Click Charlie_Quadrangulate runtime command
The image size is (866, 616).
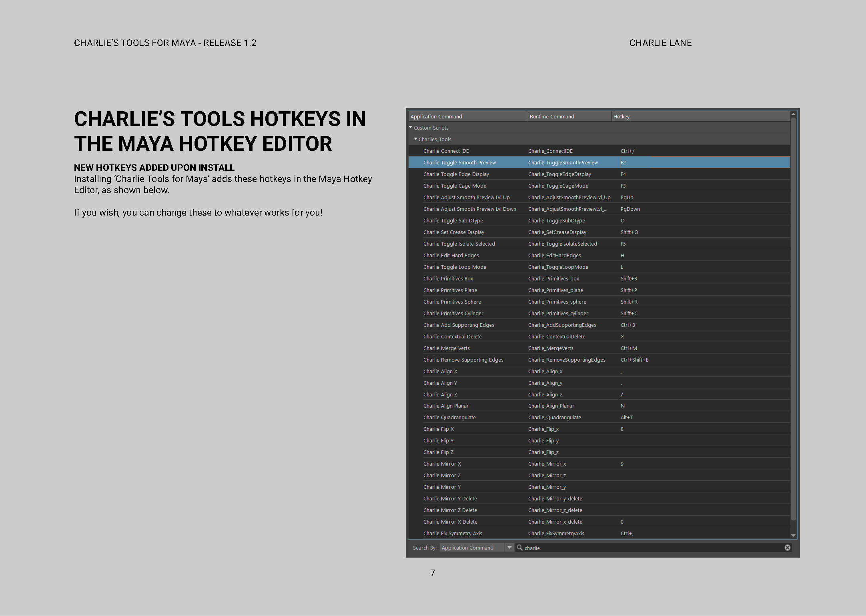(554, 417)
